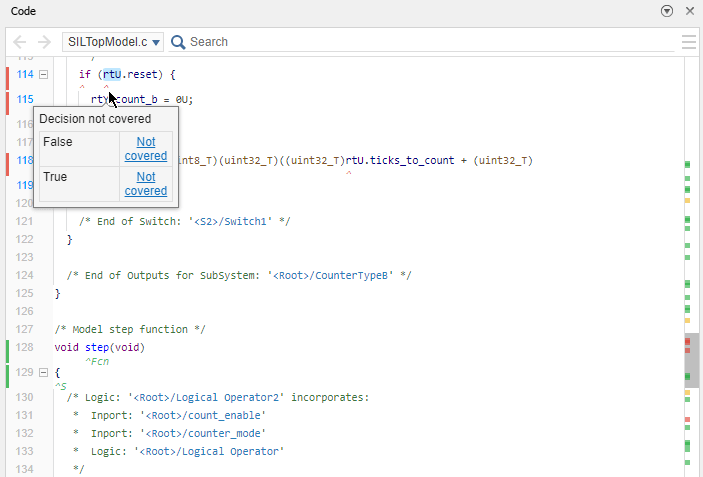Collapse the step function at line 129

pos(44,372)
